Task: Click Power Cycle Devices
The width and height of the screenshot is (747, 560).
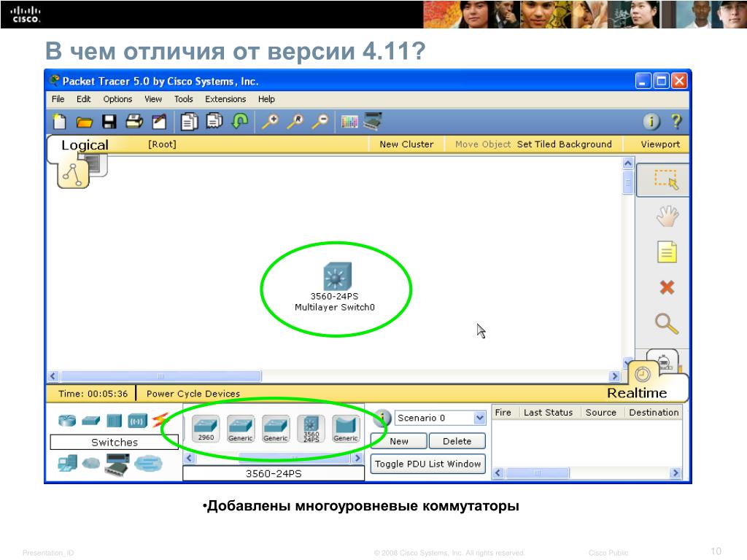Action: point(193,394)
